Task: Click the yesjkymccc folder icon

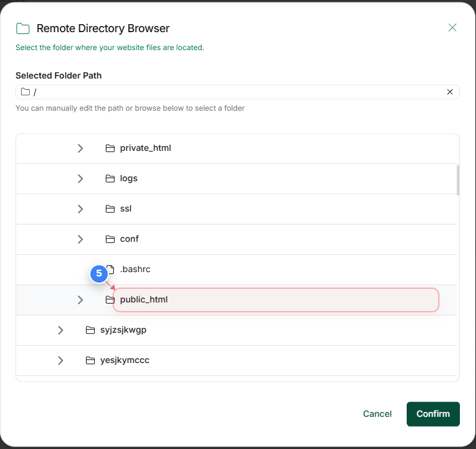Action: [90, 360]
